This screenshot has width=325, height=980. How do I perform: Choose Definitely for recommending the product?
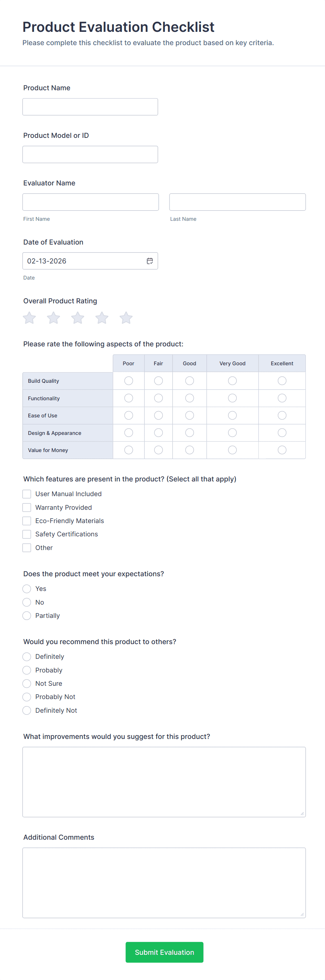pos(27,657)
